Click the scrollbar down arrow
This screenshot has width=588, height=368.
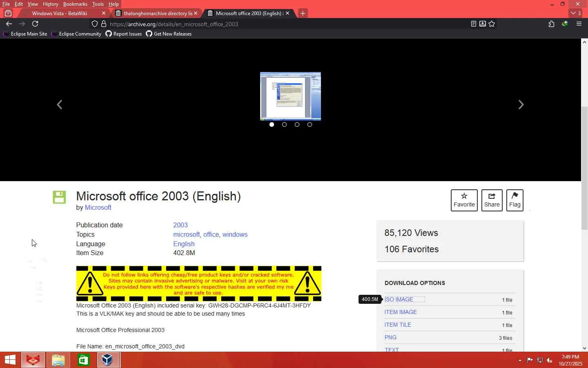[584, 348]
